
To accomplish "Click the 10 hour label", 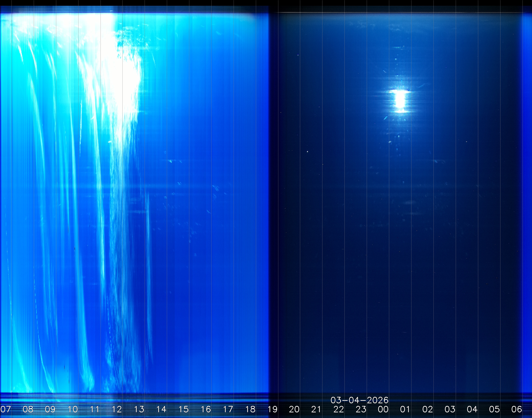I will (x=72, y=409).
